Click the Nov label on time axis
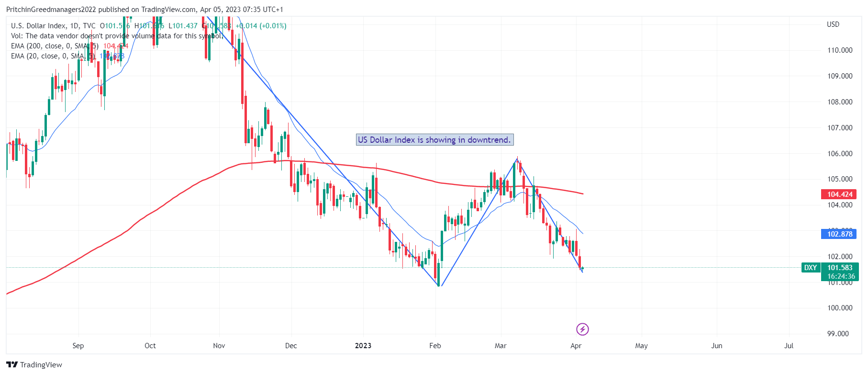 [219, 346]
